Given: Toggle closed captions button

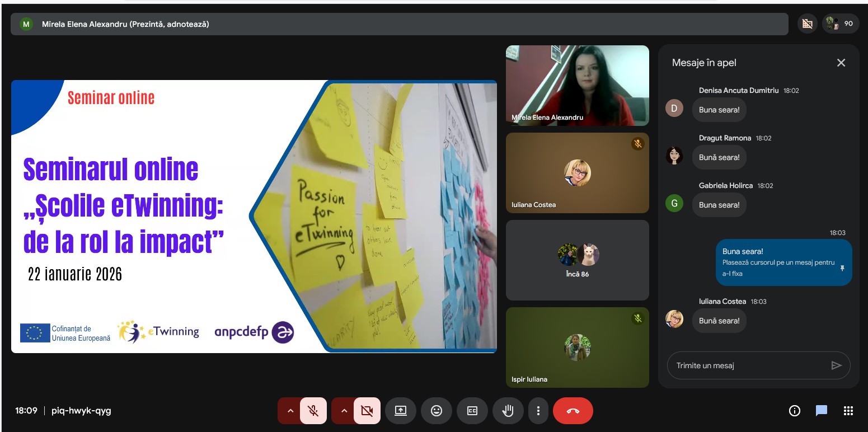Looking at the screenshot, I should point(472,411).
